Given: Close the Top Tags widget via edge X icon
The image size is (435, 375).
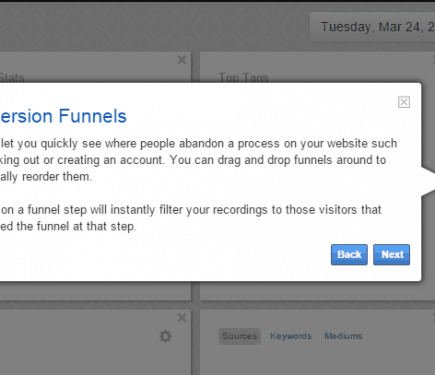Looking at the screenshot, I should point(434,60).
